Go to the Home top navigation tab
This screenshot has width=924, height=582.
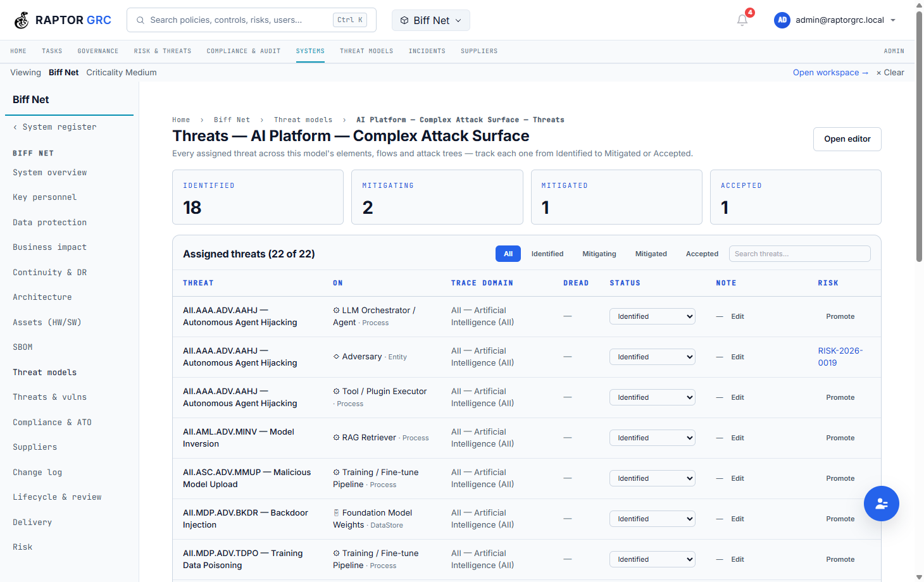18,51
